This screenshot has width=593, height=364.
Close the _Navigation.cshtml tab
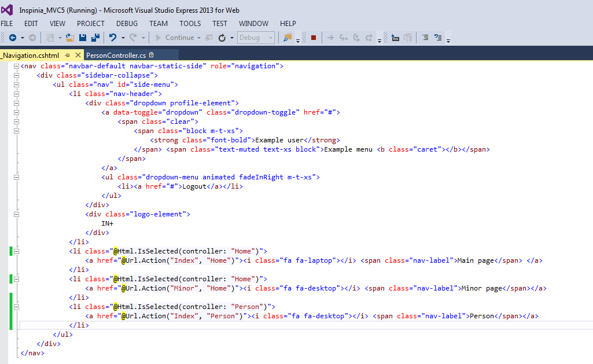77,56
